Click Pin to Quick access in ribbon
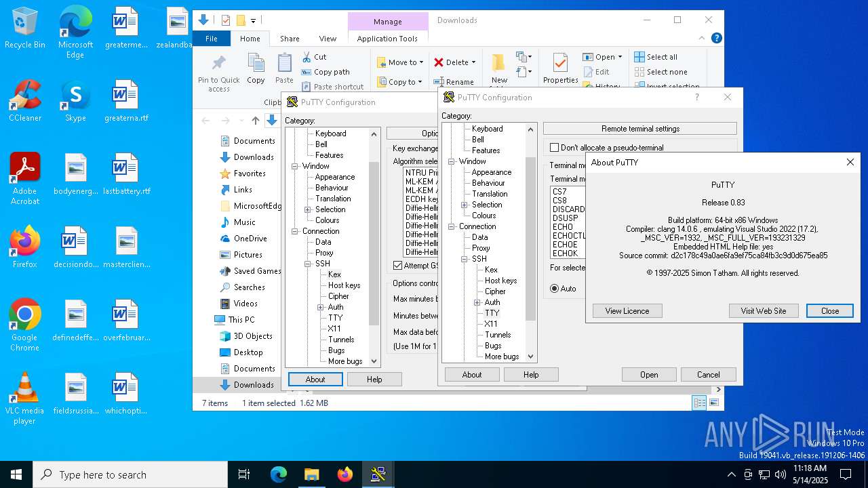Viewport: 868px width, 488px height. pos(218,73)
